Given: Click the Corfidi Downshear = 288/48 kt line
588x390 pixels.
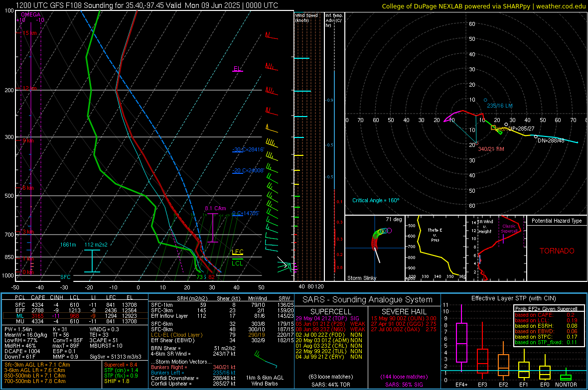Looking at the screenshot, I should tap(193, 379).
